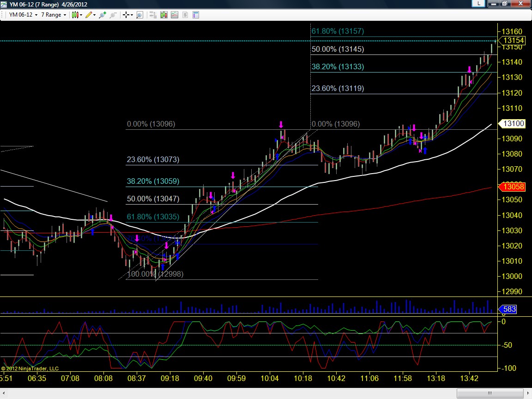
Task: Click the chart window title bar icon
Action: coord(4,4)
